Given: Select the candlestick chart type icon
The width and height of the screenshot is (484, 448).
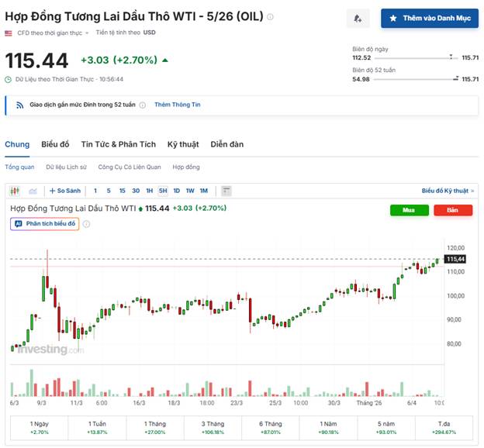Looking at the screenshot, I should (x=15, y=191).
